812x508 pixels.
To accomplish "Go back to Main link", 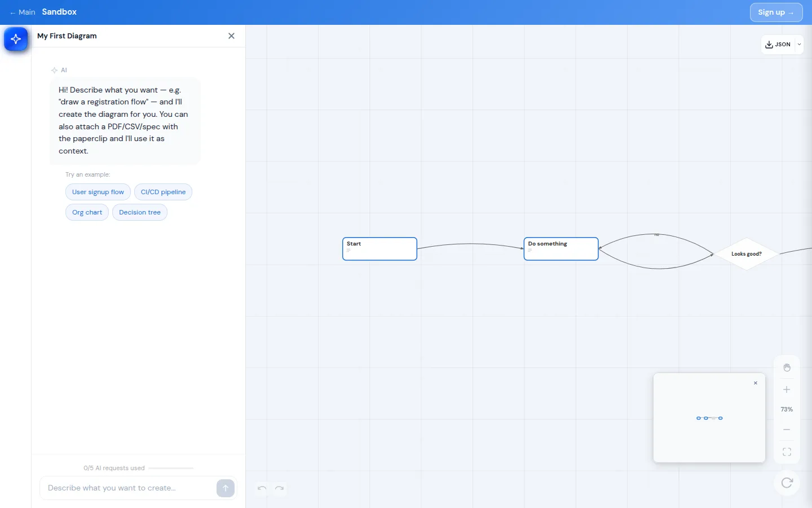I will pyautogui.click(x=23, y=12).
